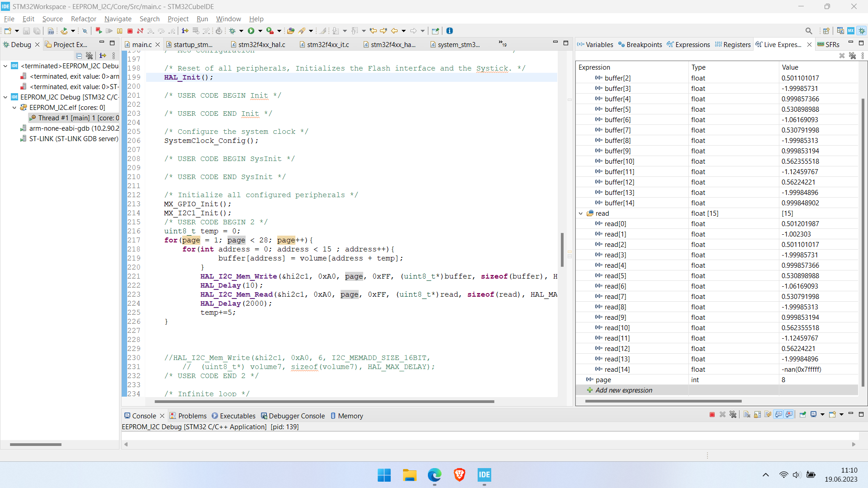Click the editor horizontal scrollbar

[x=324, y=401]
